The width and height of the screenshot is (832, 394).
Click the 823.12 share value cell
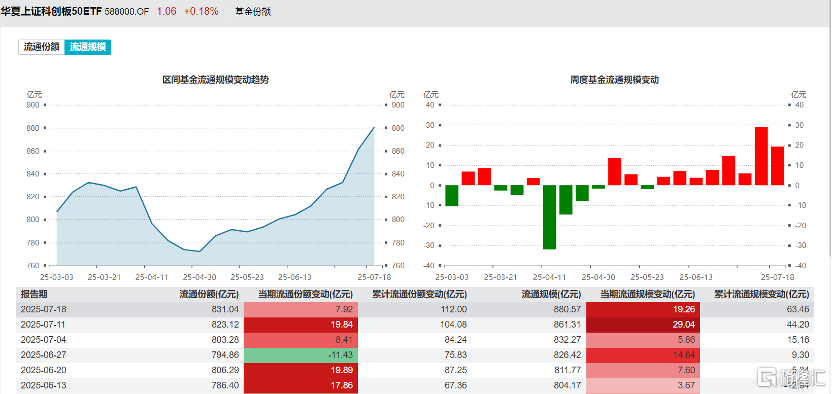pyautogui.click(x=227, y=324)
